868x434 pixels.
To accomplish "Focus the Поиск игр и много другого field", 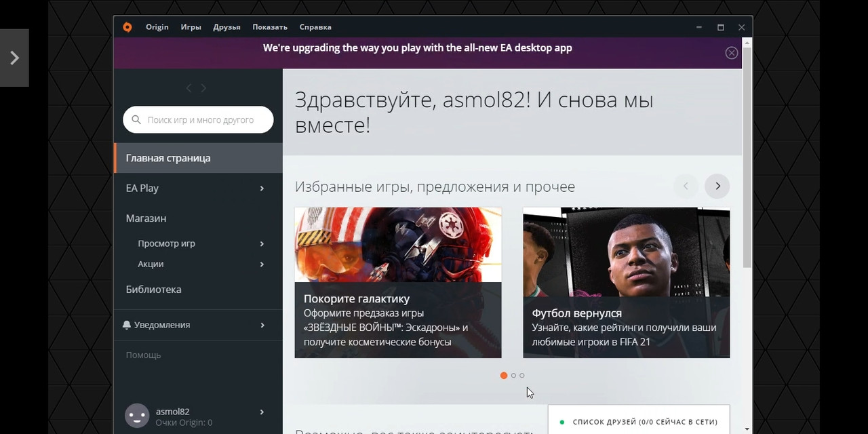I will pos(198,120).
